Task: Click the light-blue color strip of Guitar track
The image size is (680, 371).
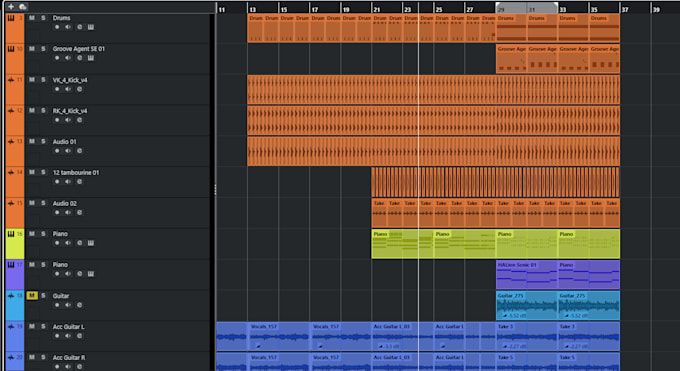Action: pos(15,305)
